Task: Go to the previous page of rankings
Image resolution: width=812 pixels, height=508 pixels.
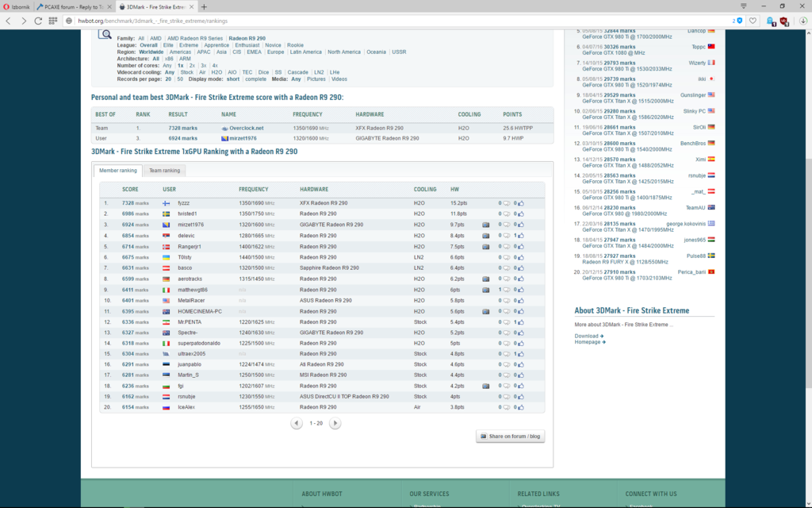Action: 297,424
